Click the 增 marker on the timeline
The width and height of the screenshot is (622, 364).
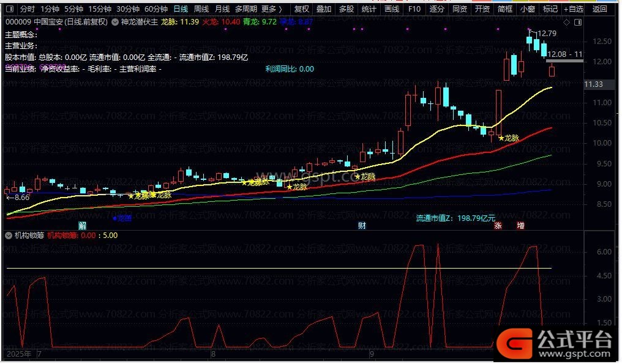point(520,226)
